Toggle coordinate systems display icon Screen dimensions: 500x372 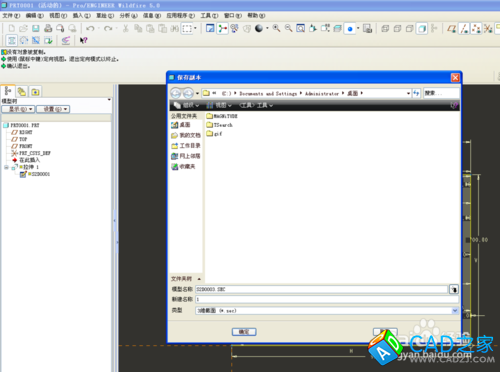tap(488, 29)
